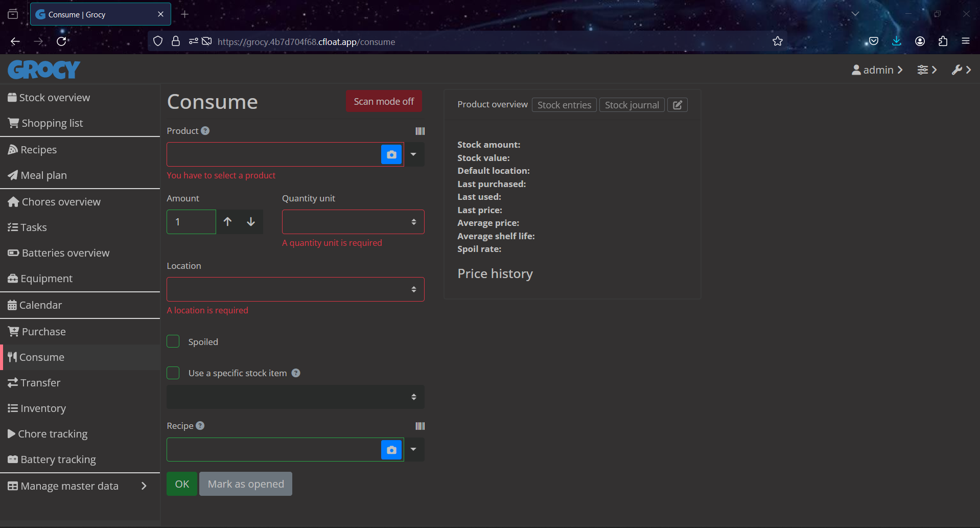The height and width of the screenshot is (528, 980).
Task: Expand the admin user menu
Action: point(877,70)
